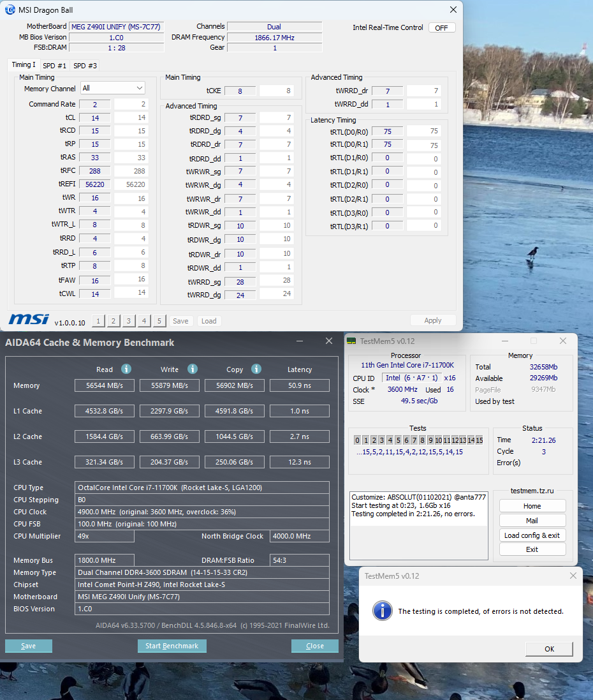Click Apply in MSI Dragon Ball
This screenshot has width=593, height=700.
click(x=433, y=320)
